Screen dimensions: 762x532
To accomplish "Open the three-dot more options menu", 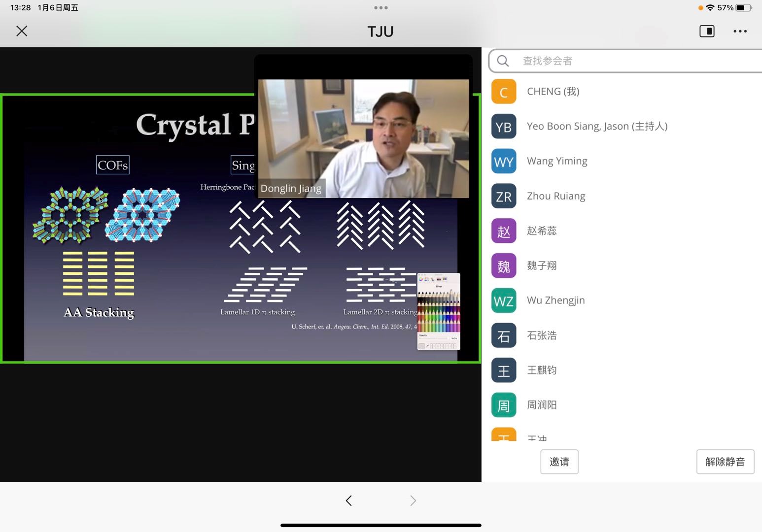I will [x=740, y=31].
